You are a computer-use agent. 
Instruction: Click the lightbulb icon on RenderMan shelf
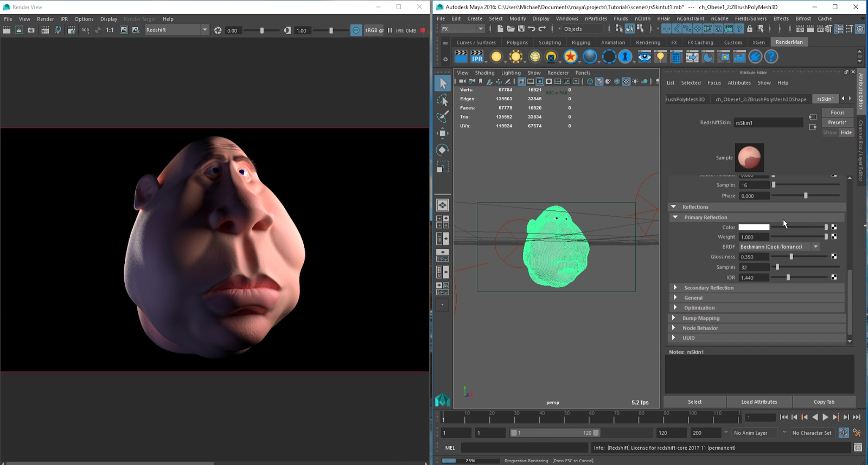pos(660,57)
